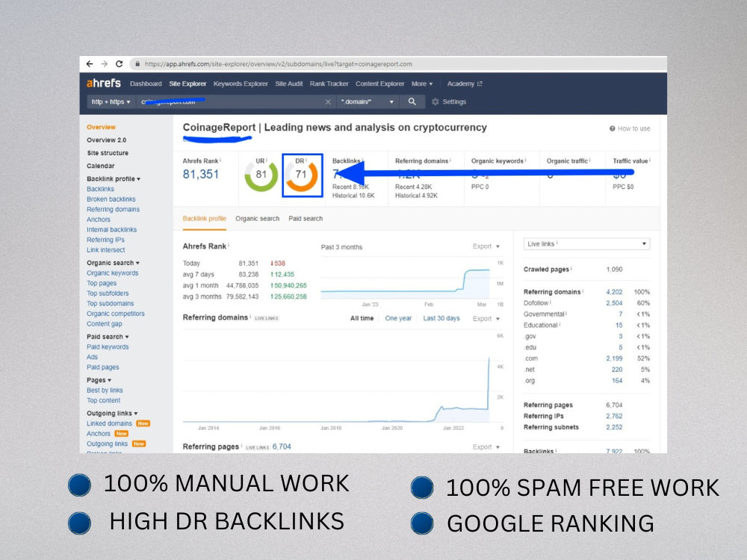
Task: Collapse the Outgoing links sidebar section
Action: [x=112, y=414]
